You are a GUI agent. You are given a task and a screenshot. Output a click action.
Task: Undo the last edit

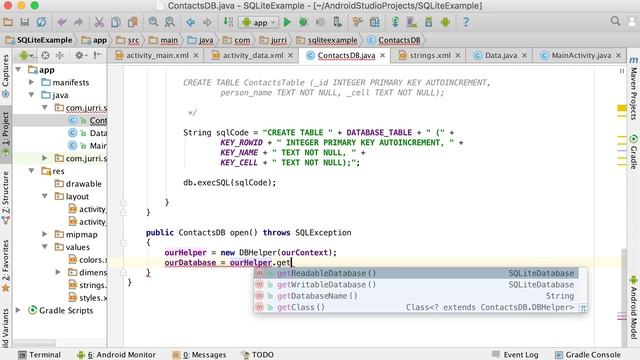[x=62, y=22]
